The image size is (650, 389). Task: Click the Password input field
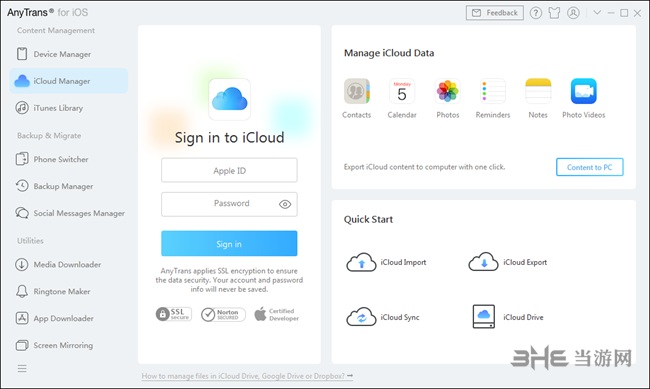(229, 204)
